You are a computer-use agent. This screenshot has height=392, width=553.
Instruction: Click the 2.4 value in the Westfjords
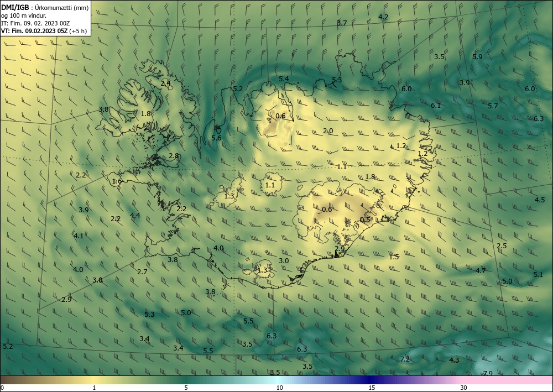point(165,83)
